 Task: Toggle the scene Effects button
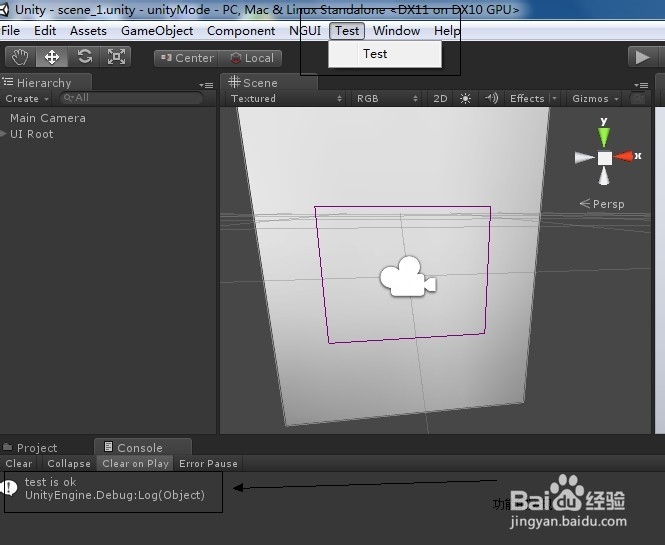[527, 99]
